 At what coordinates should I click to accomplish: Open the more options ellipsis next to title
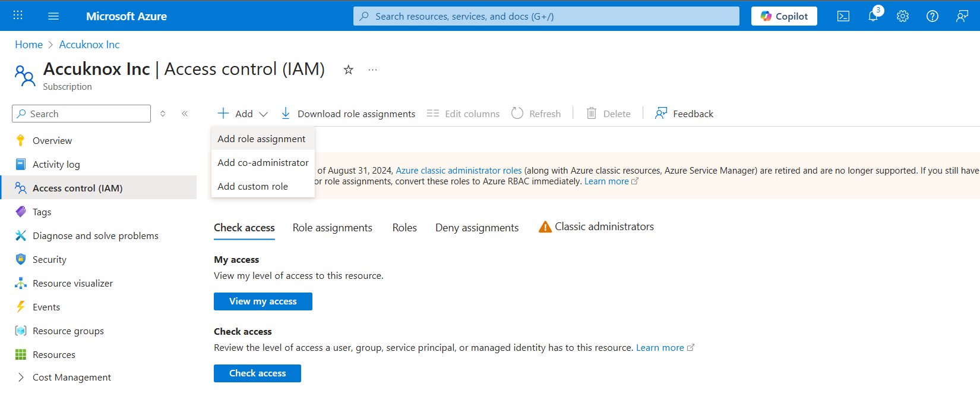click(372, 70)
